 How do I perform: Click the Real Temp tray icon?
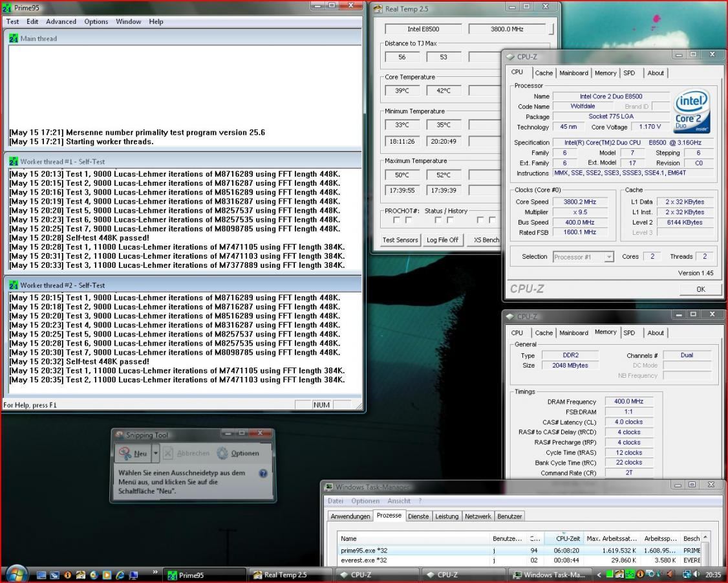619,574
